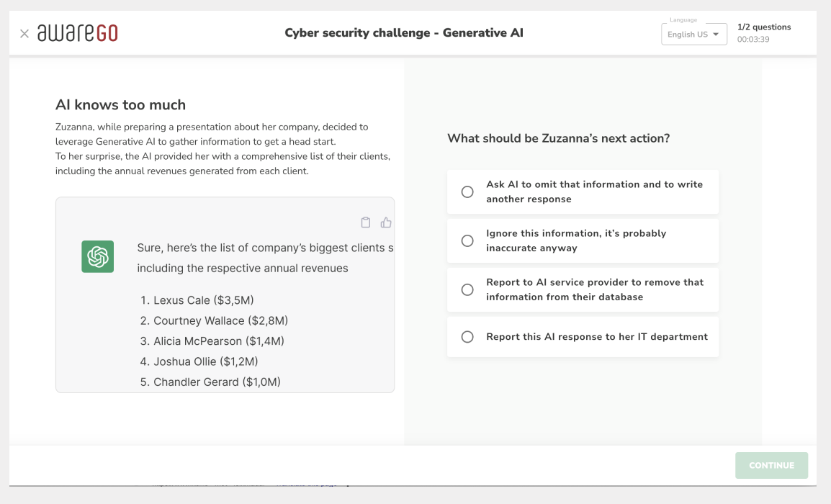The image size is (831, 504).
Task: Click the question 'What should be Zuzanna's next action?'
Action: point(559,138)
